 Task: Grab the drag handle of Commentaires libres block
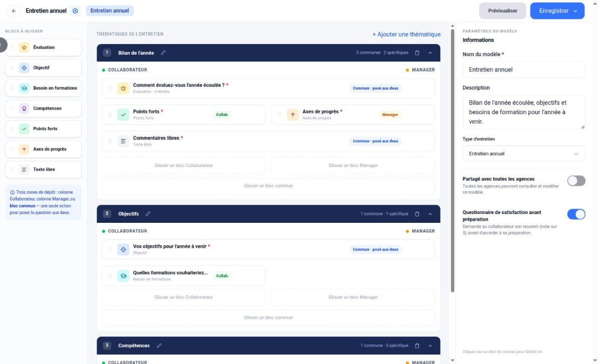(110, 141)
